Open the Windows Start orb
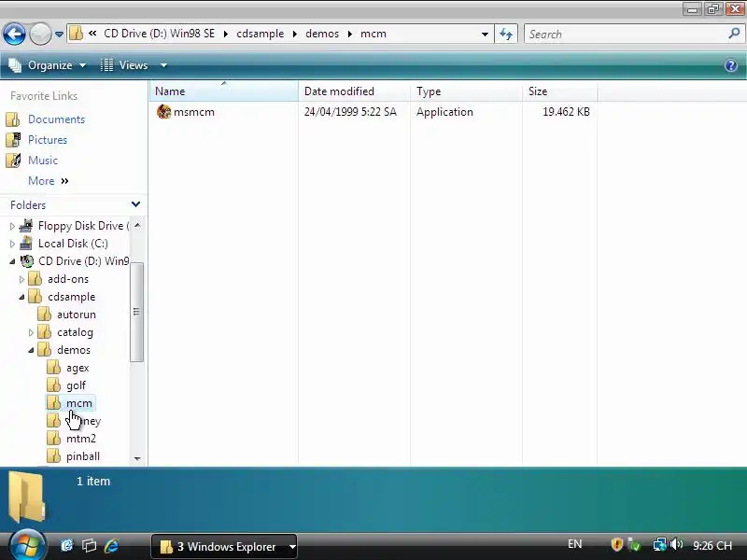This screenshot has height=560, width=747. point(27,545)
